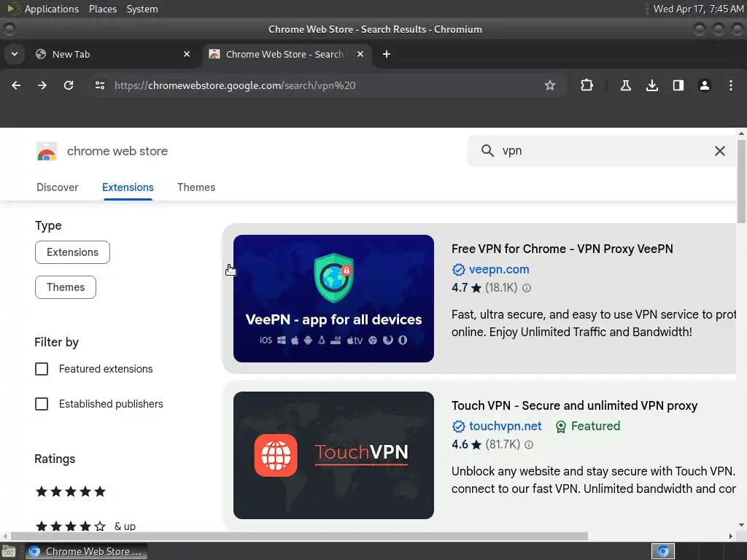Screen dimensions: 747x560
Task: Open Touch VPN - Secure and unlimited VPN proxy
Action: [575, 405]
